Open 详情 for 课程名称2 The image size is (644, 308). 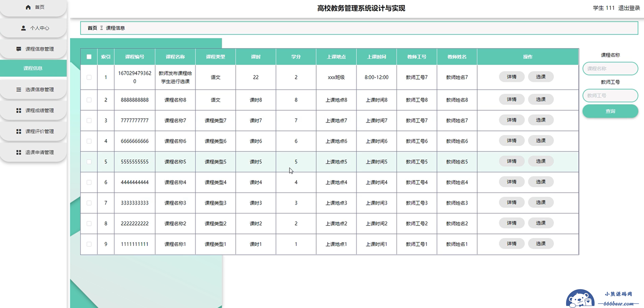click(x=512, y=223)
